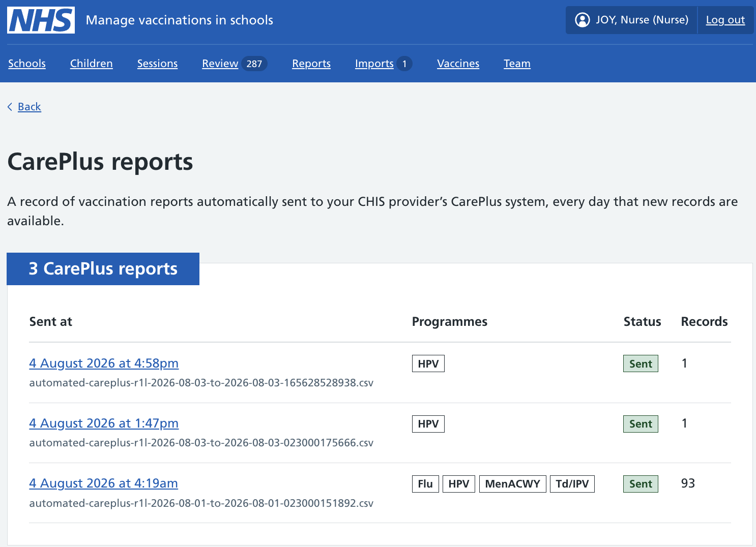Open report sent 4 August 2026 at 1:47pm
The height and width of the screenshot is (547, 756).
104,423
